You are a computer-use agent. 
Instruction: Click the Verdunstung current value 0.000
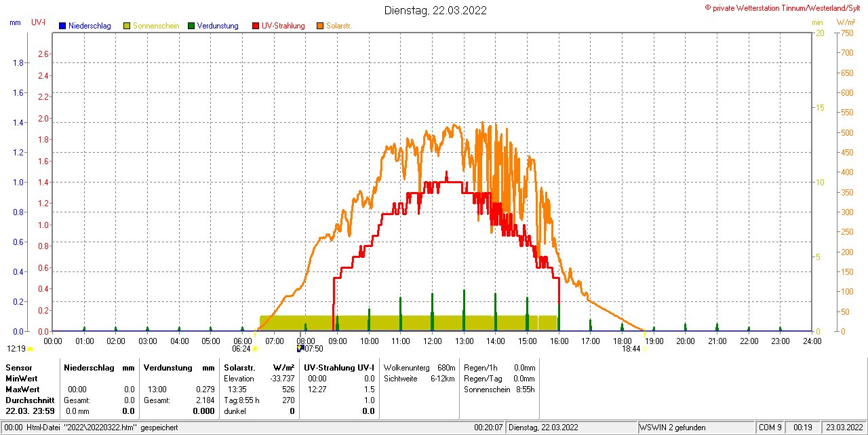204,411
